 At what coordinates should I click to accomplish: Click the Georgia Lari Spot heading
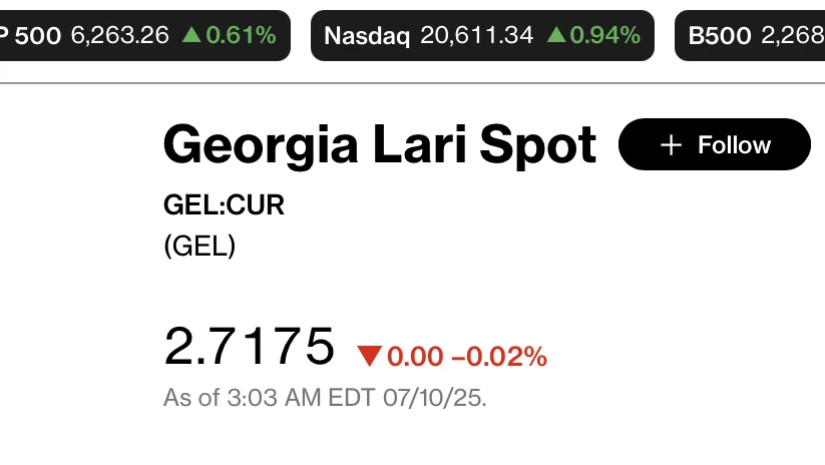tap(380, 146)
